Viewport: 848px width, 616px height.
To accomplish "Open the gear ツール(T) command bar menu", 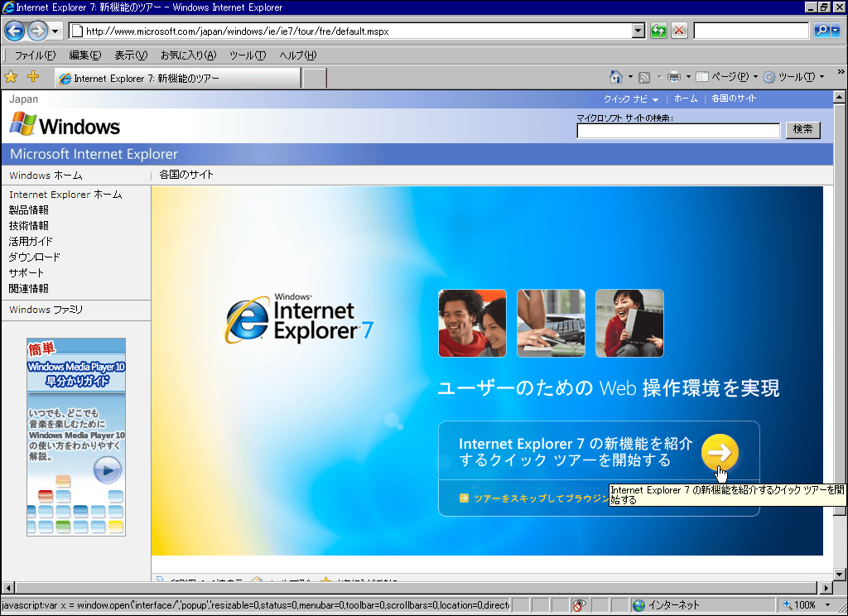I will 793,77.
